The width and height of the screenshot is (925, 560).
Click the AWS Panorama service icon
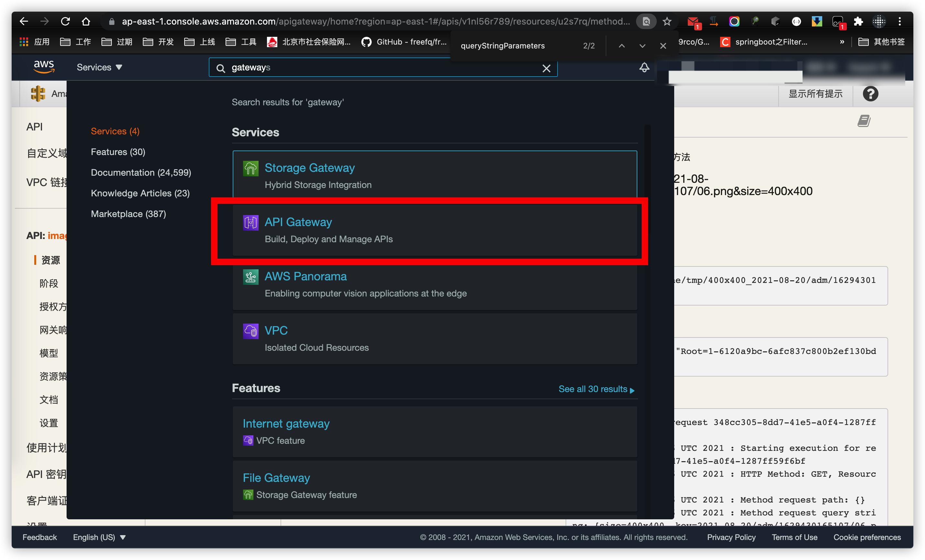pos(250,277)
